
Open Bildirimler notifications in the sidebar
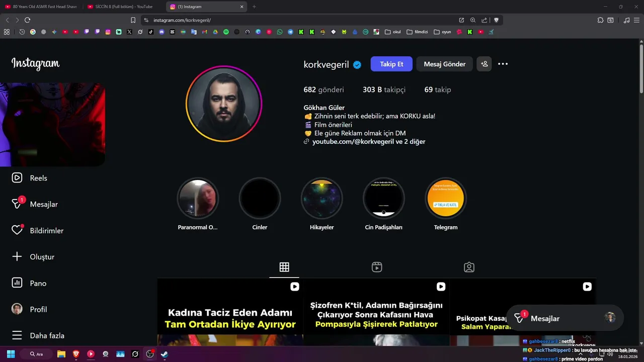38,230
